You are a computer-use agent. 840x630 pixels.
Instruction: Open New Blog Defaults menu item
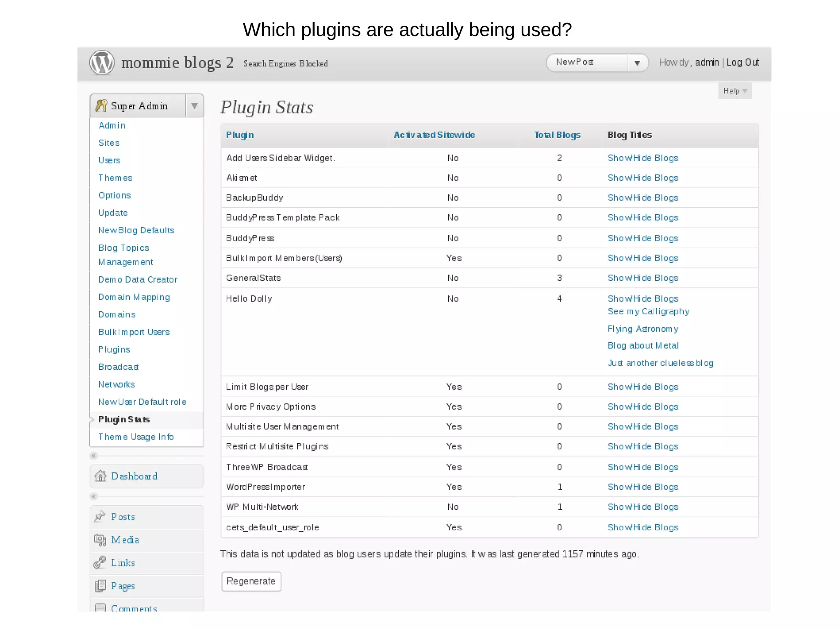pyautogui.click(x=136, y=230)
